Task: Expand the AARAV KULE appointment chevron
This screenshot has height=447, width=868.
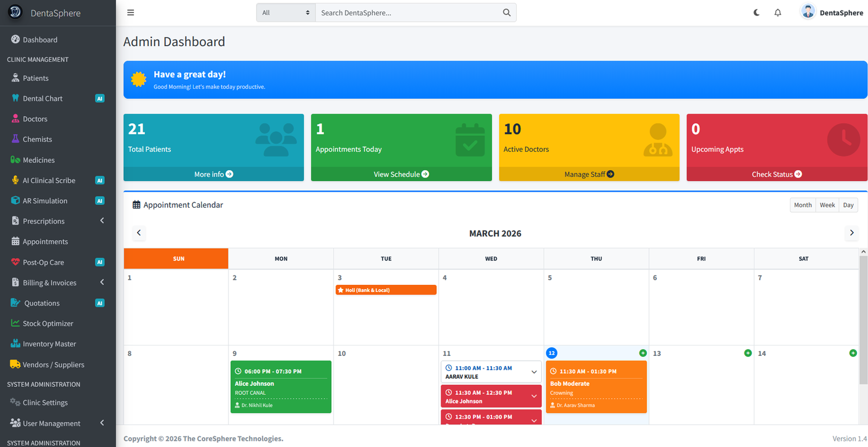Action: click(x=534, y=372)
